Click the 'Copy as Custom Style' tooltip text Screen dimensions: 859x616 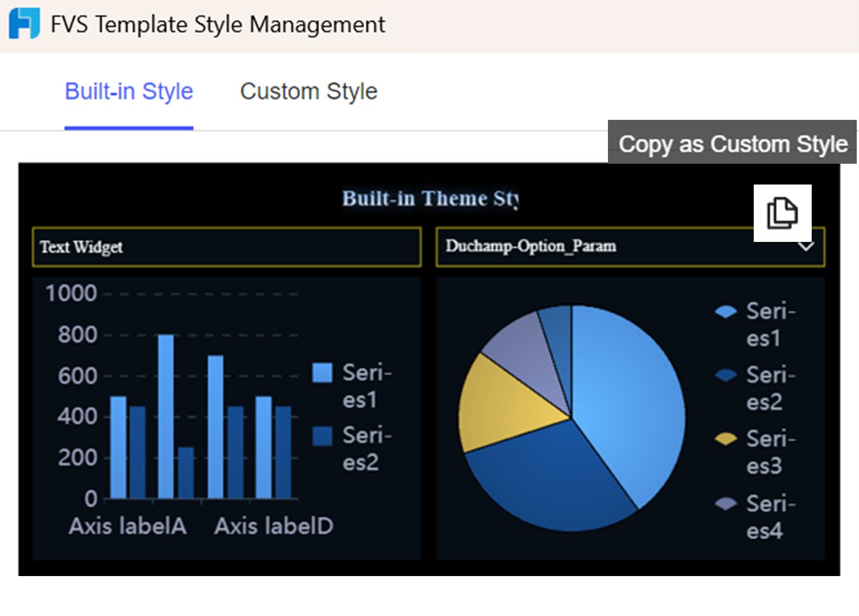[x=733, y=144]
